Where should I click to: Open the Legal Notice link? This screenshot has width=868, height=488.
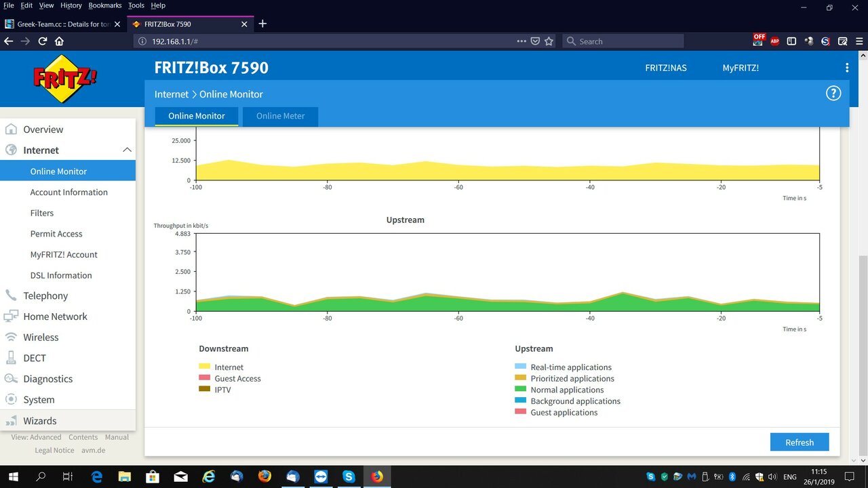[x=54, y=450]
